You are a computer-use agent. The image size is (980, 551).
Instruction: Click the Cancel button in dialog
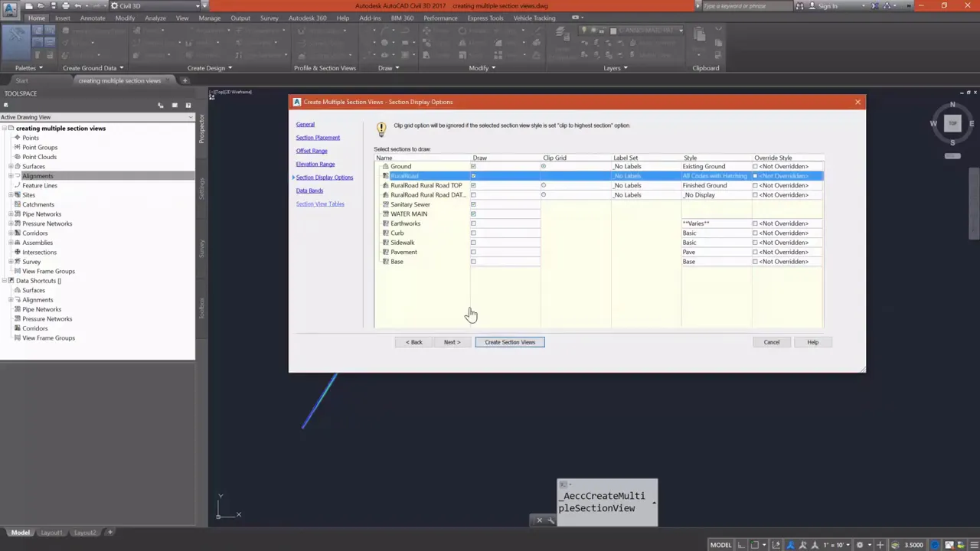point(772,342)
